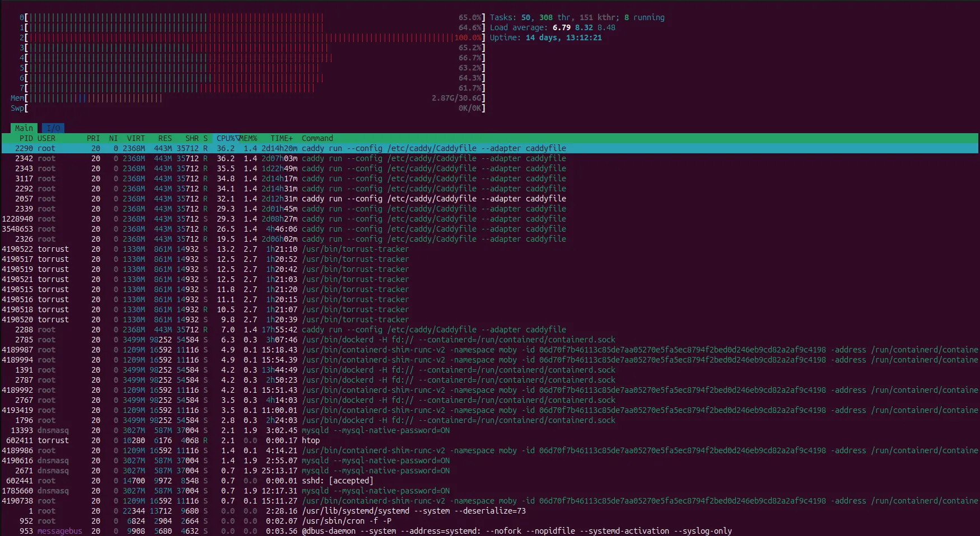Viewport: 980px width, 536px height.
Task: Select containerd-shim row PID 4189986
Action: 490,450
